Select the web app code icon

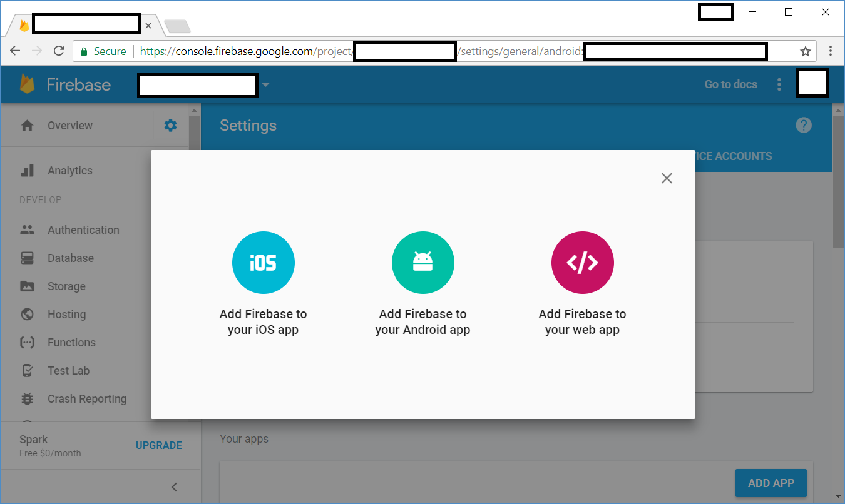pyautogui.click(x=583, y=263)
